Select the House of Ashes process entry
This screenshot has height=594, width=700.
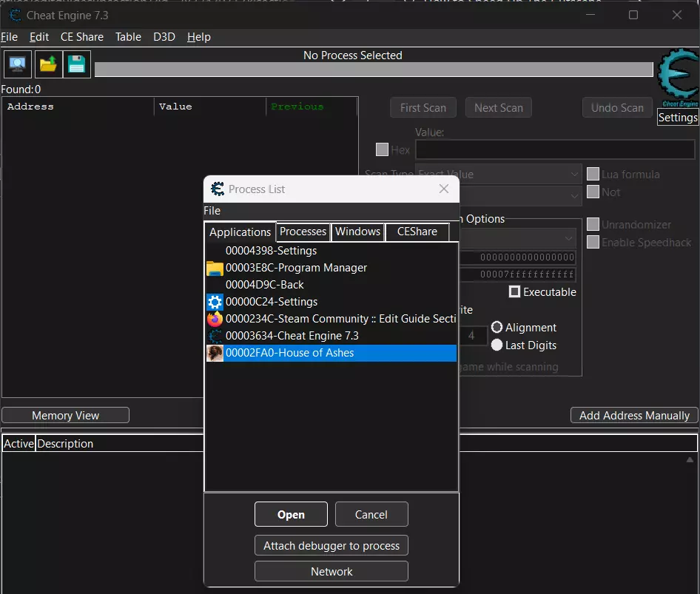click(x=289, y=353)
